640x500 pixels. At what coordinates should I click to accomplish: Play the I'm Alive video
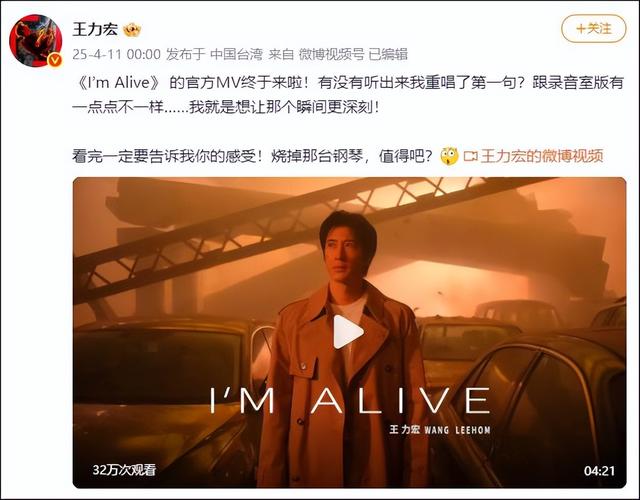(x=348, y=332)
